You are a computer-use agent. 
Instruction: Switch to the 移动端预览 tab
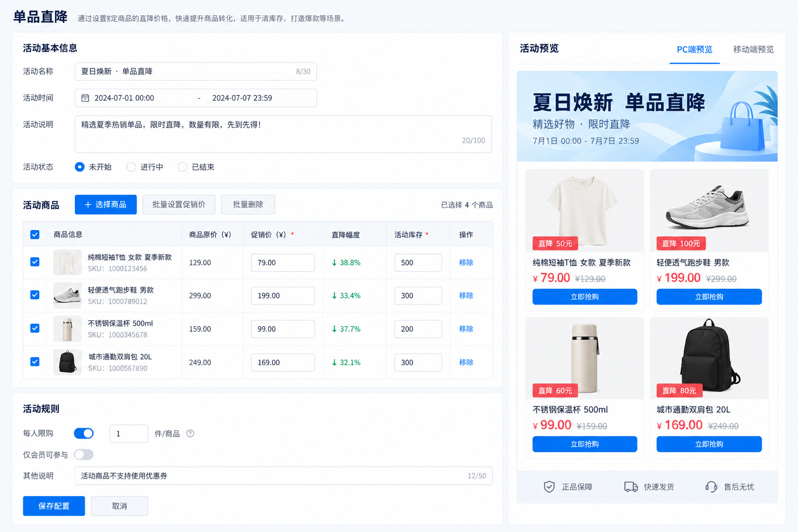pyautogui.click(x=753, y=49)
